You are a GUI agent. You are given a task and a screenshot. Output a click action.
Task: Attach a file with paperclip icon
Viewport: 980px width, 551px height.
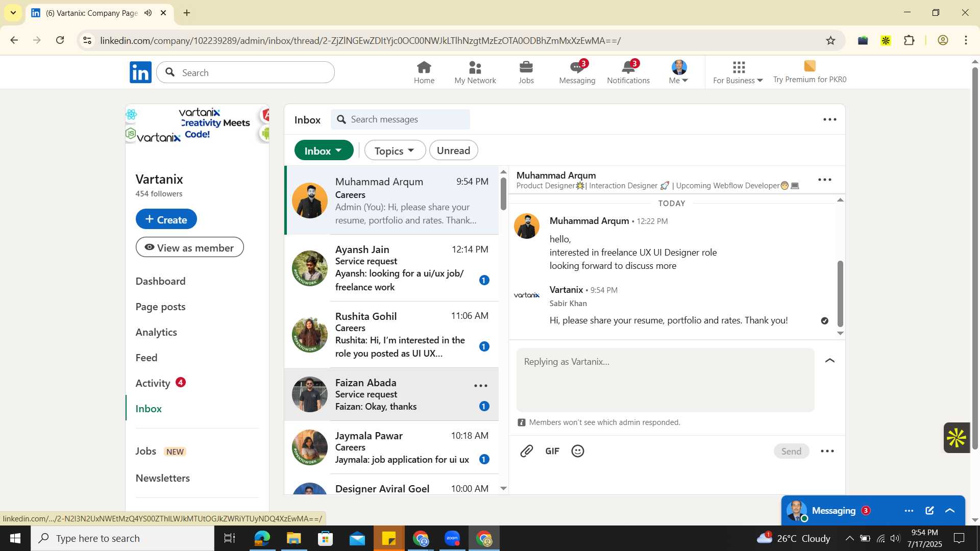pyautogui.click(x=527, y=451)
